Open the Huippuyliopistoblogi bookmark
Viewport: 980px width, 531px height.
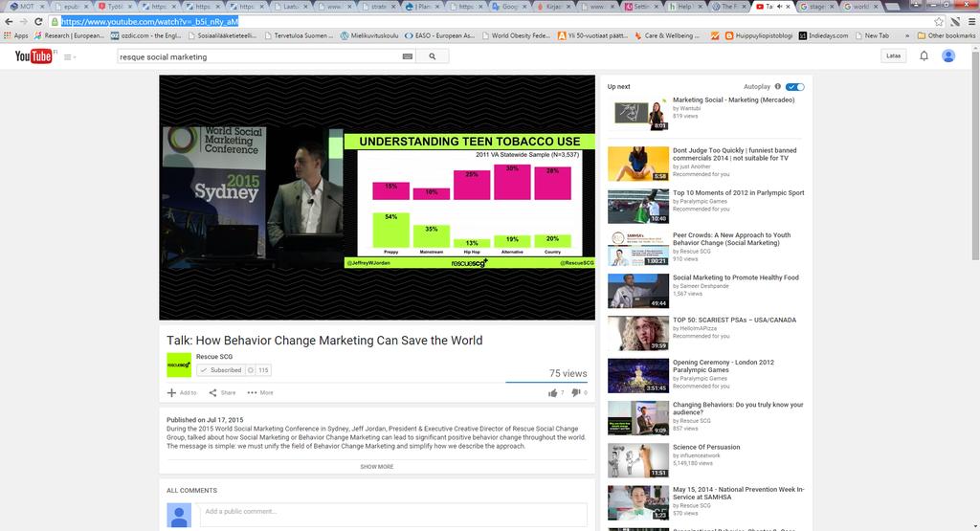[x=759, y=36]
